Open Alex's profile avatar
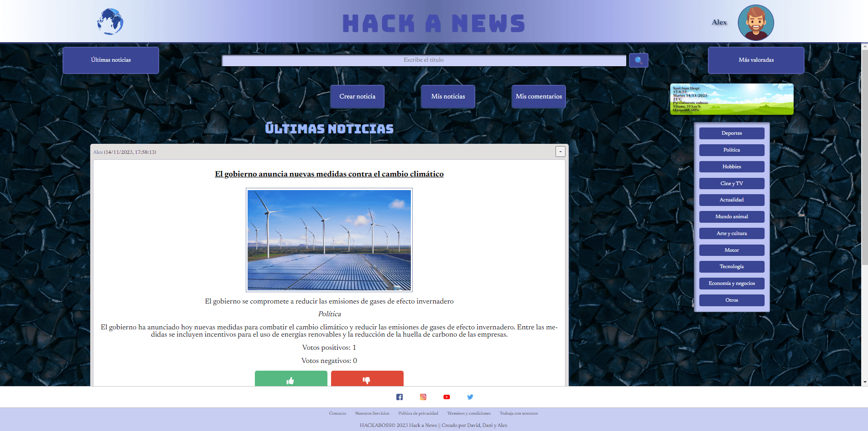 pyautogui.click(x=756, y=23)
